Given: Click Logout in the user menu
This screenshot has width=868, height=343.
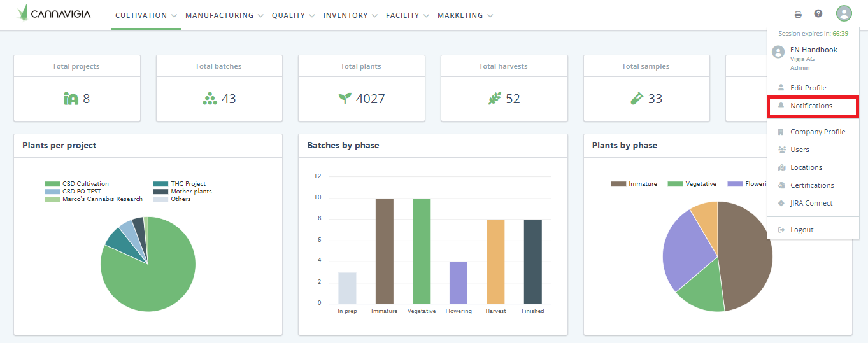Looking at the screenshot, I should pos(802,230).
